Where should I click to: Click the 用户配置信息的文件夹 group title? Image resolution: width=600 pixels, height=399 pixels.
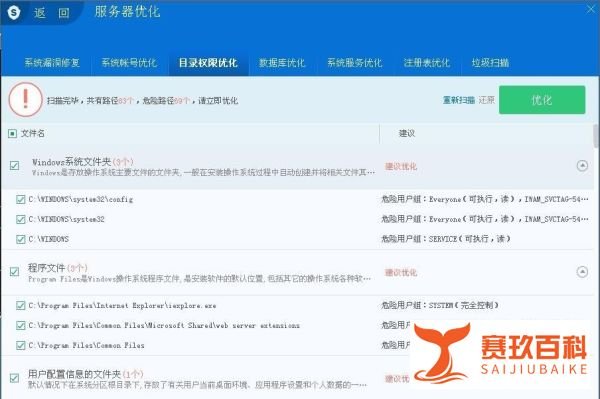[x=86, y=374]
